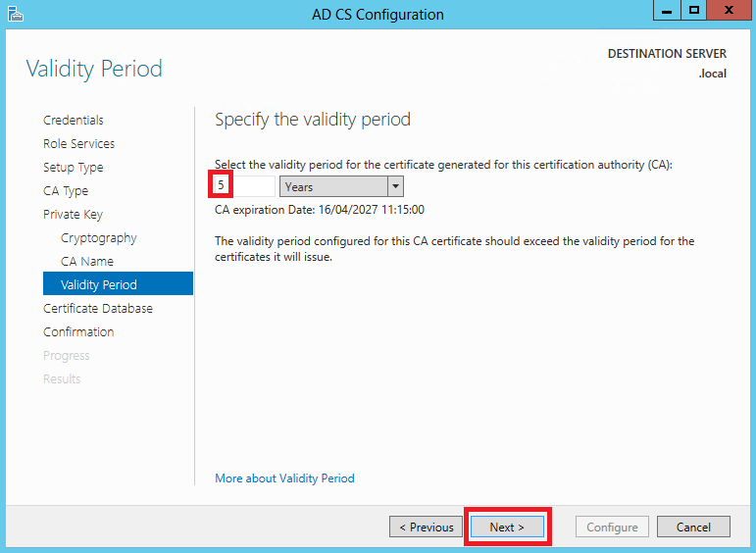Open the Years unit dropdown arrow
Image resolution: width=756 pixels, height=553 pixels.
point(395,186)
